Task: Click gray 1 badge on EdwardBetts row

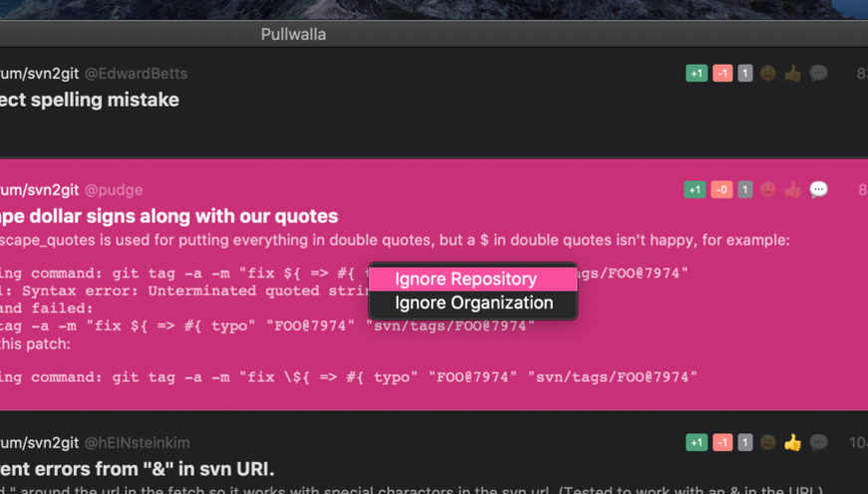Action: (x=745, y=73)
